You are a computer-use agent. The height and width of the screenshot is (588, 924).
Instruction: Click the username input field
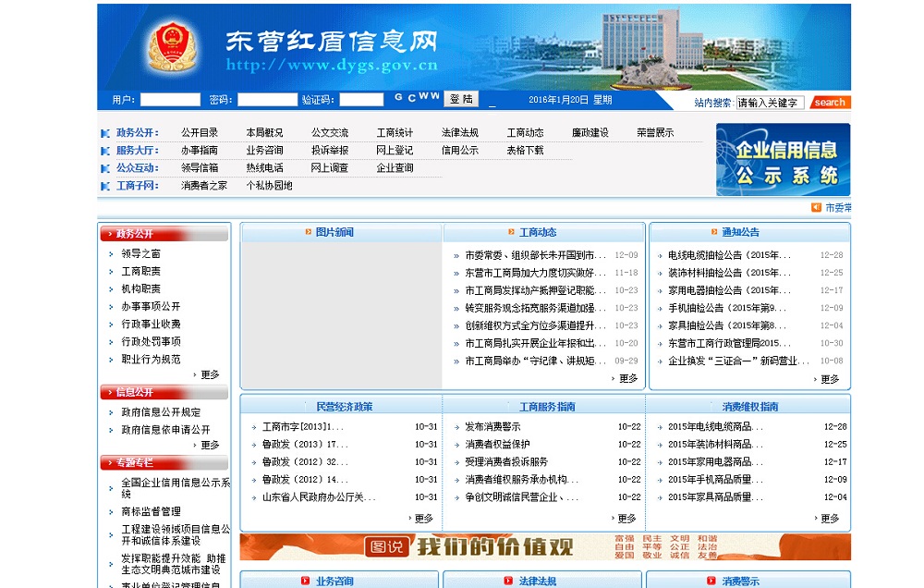coord(170,100)
